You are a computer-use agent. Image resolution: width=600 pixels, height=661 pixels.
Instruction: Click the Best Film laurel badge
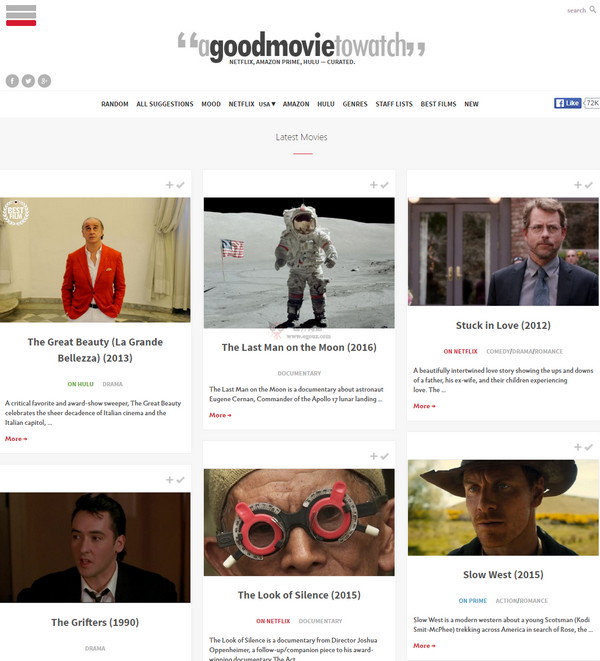[16, 212]
